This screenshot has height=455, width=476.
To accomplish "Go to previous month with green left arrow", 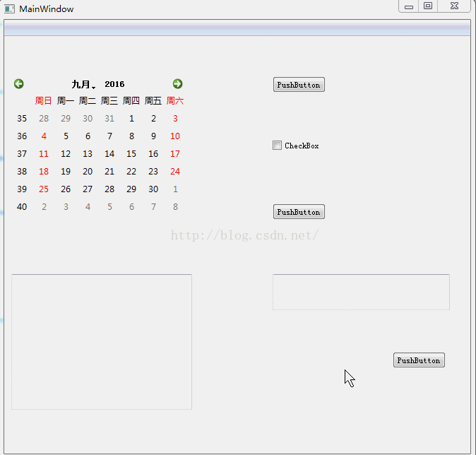I will pos(19,84).
